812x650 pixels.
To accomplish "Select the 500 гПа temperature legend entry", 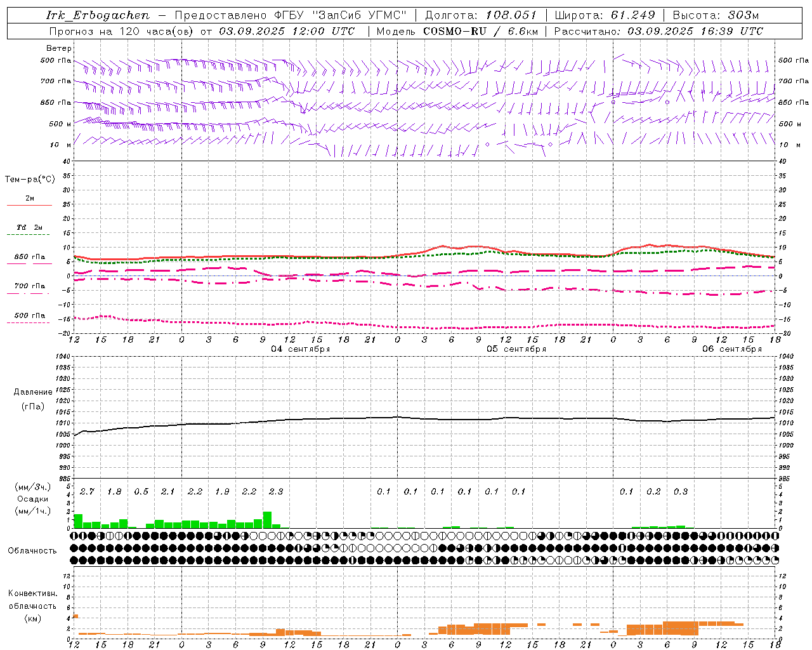I will click(x=30, y=315).
